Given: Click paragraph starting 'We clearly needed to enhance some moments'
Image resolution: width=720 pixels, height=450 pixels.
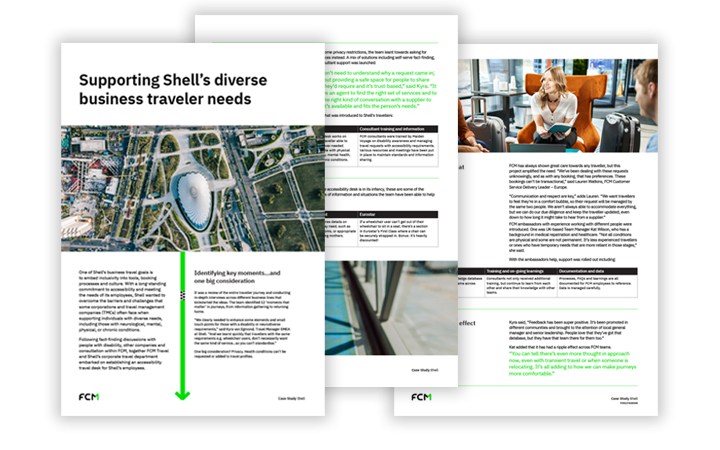Looking at the screenshot, I should click(x=241, y=331).
